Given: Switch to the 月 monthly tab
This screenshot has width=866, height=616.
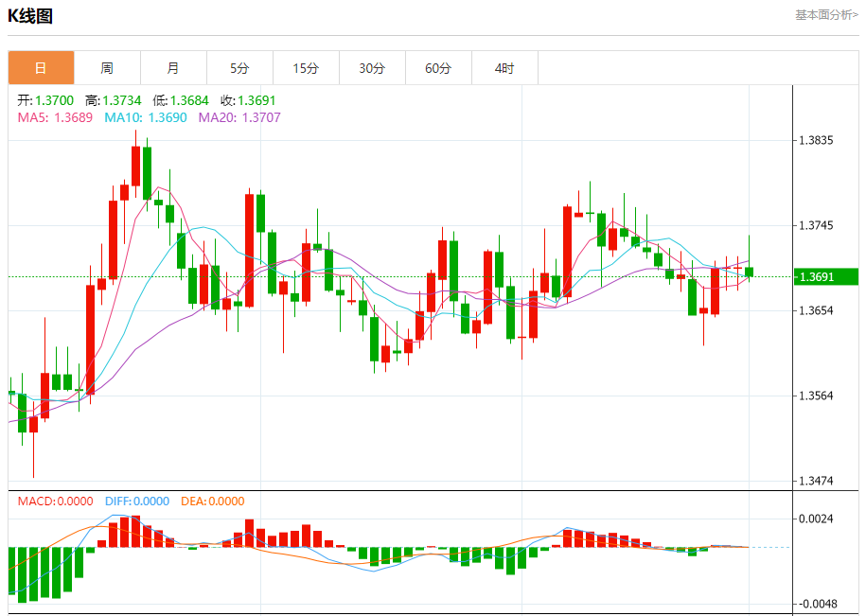Looking at the screenshot, I should pos(173,68).
